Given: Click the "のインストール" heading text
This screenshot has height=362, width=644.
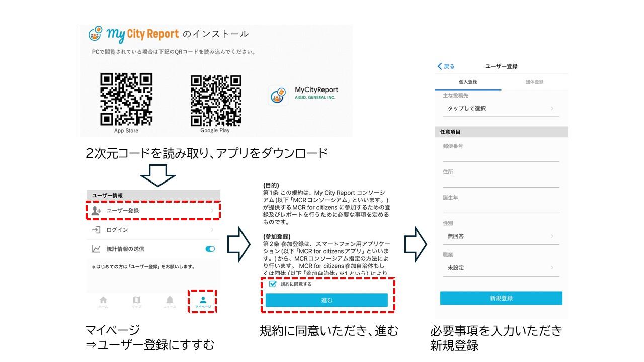Looking at the screenshot, I should click(215, 34).
